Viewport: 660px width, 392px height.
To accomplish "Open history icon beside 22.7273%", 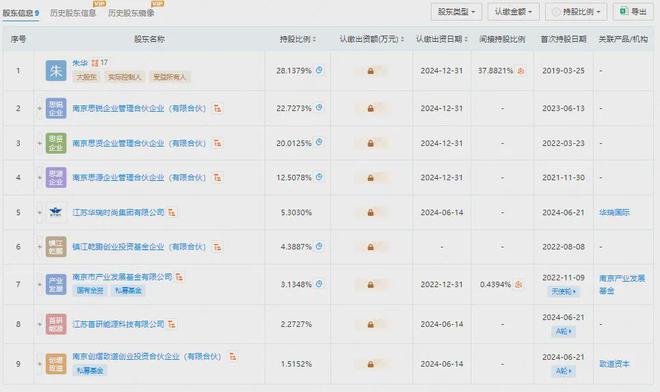I will 319,107.
